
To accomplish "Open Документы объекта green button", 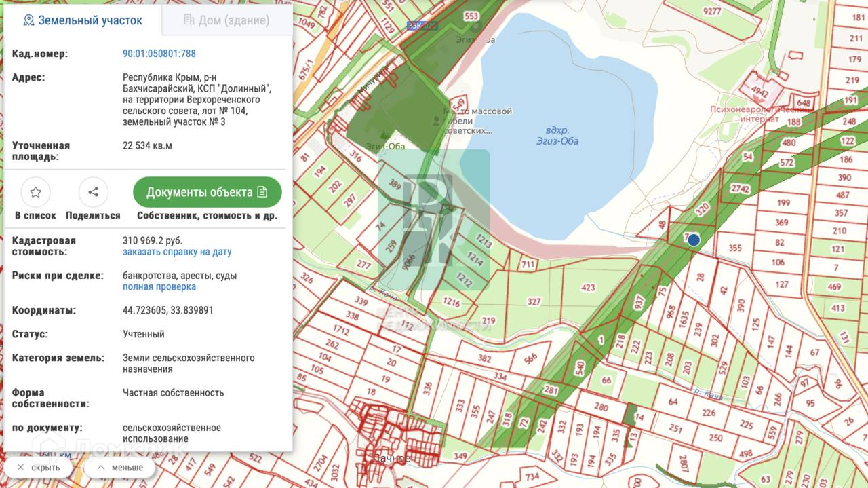I will tap(208, 192).
